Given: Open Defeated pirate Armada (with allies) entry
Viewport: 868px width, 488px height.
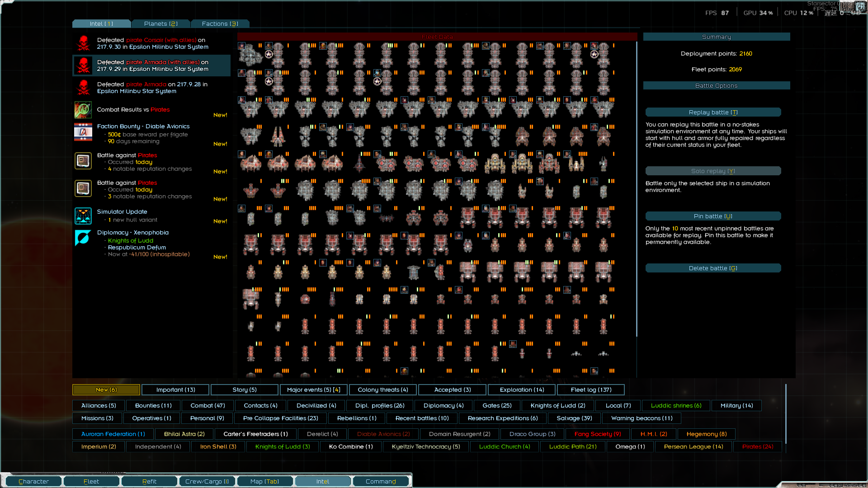Looking at the screenshot, I should [x=151, y=66].
